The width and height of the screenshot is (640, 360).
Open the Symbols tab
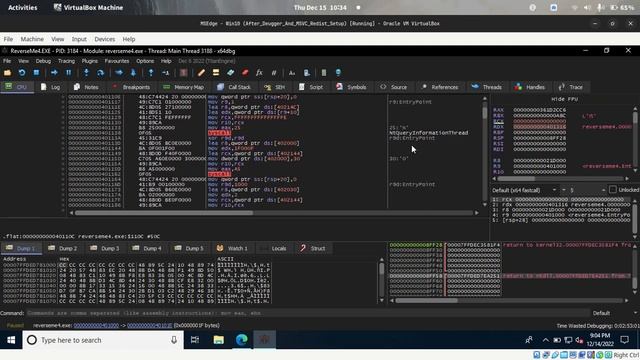(351, 87)
